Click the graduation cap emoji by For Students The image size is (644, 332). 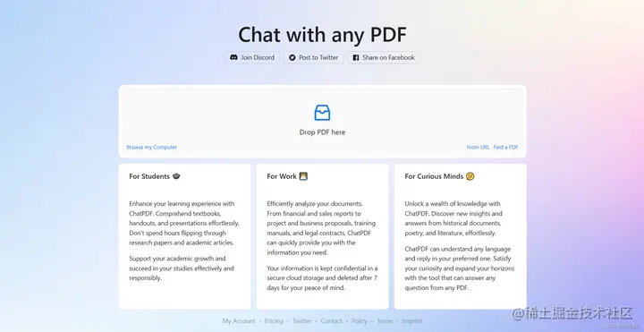(176, 176)
